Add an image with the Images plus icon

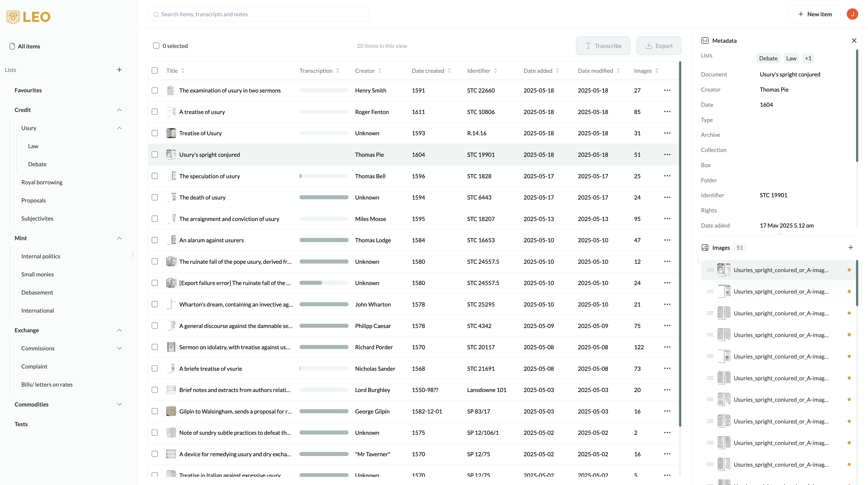click(x=850, y=247)
